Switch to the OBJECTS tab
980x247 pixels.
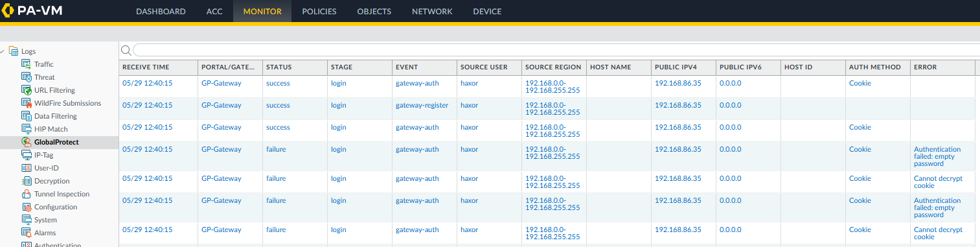point(374,12)
